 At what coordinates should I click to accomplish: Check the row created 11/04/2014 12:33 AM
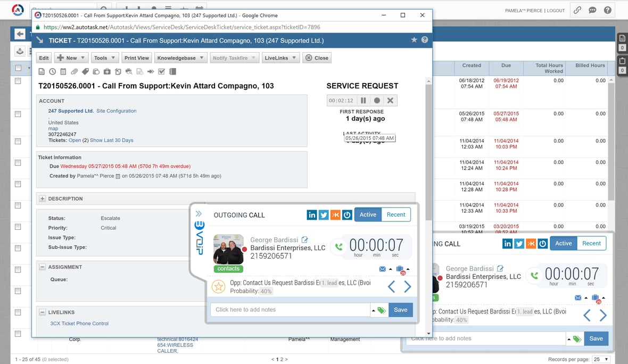coord(18,205)
